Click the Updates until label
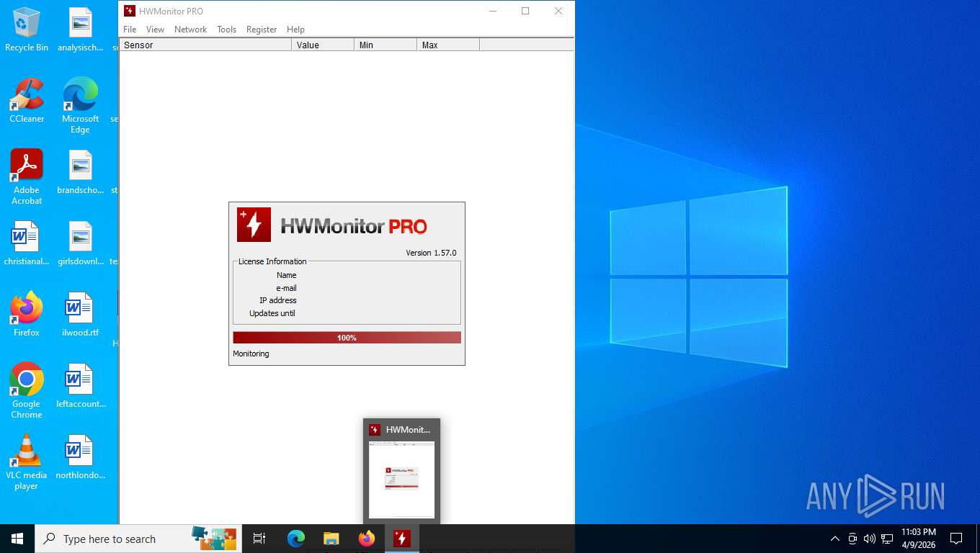 [x=272, y=313]
